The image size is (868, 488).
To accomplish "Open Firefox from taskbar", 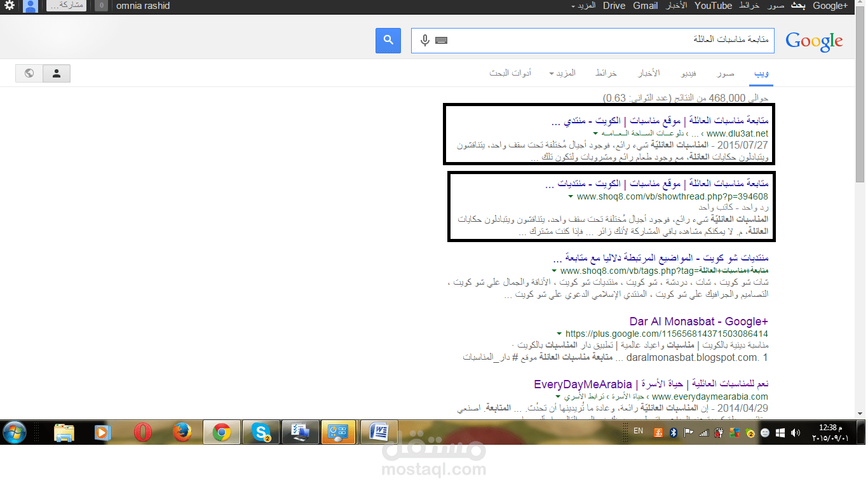I will tap(182, 433).
